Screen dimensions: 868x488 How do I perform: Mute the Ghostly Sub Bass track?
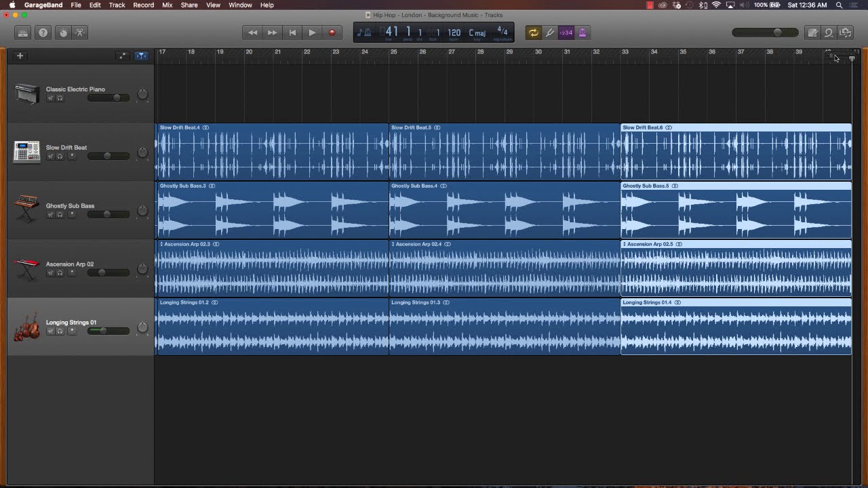point(50,215)
